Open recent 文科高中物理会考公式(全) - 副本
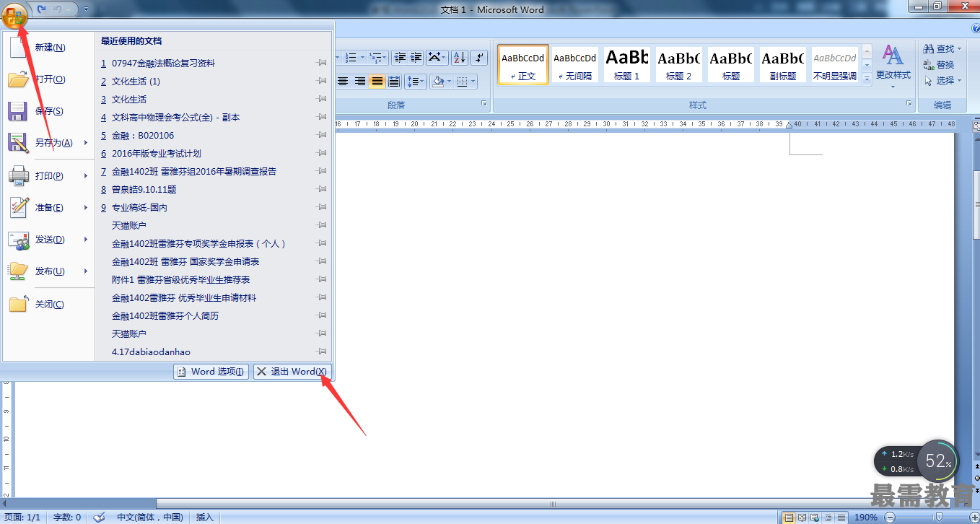This screenshot has height=524, width=980. (x=214, y=117)
